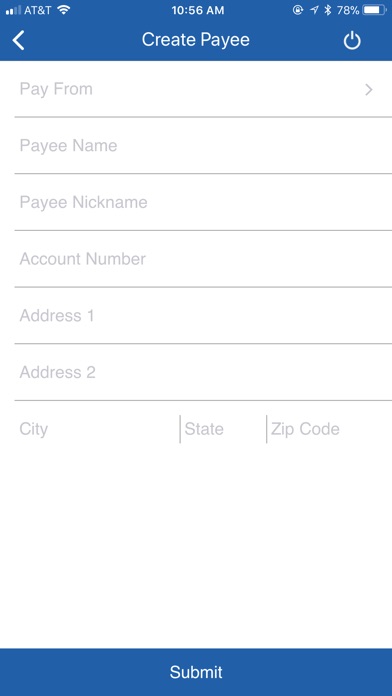Image resolution: width=392 pixels, height=696 pixels.
Task: Tap the cellular signal bars icon
Action: point(13,10)
